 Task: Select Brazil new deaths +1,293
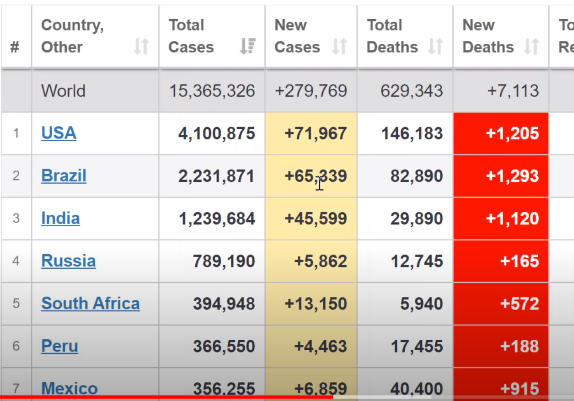pos(512,176)
